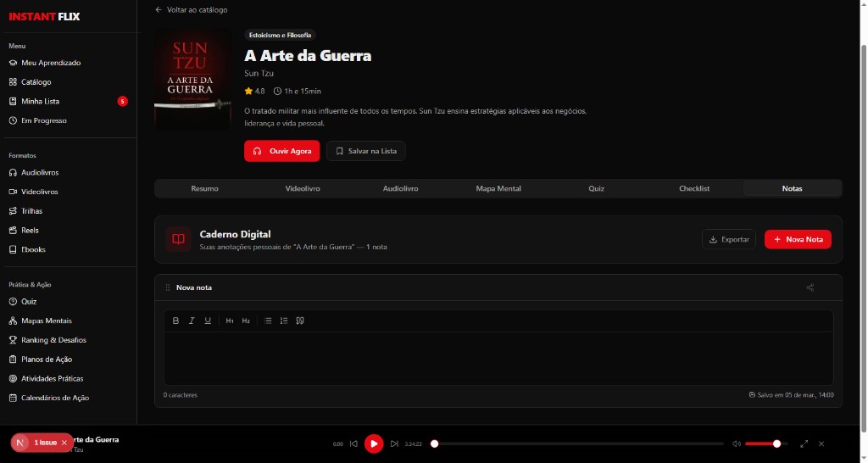Grab the note drag handle icon
The height and width of the screenshot is (463, 868).
click(x=168, y=287)
